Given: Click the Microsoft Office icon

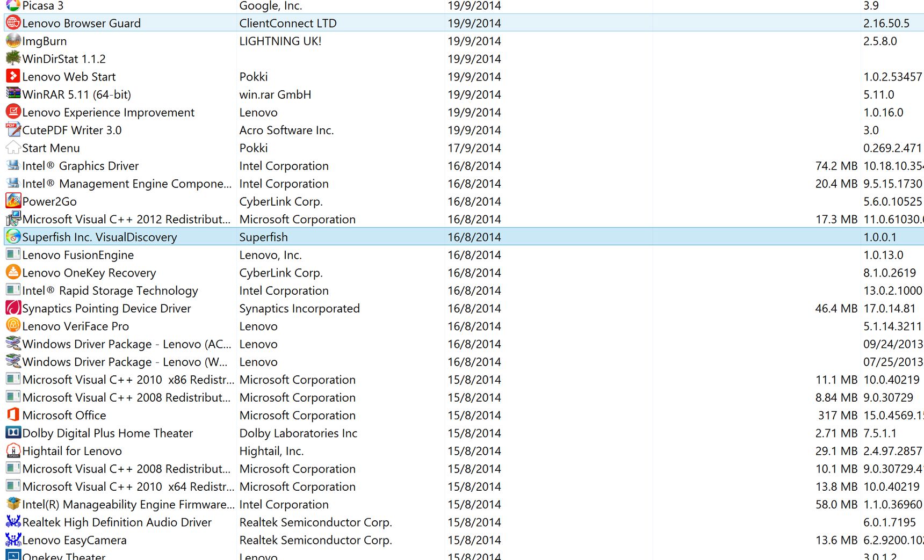Looking at the screenshot, I should click(13, 415).
